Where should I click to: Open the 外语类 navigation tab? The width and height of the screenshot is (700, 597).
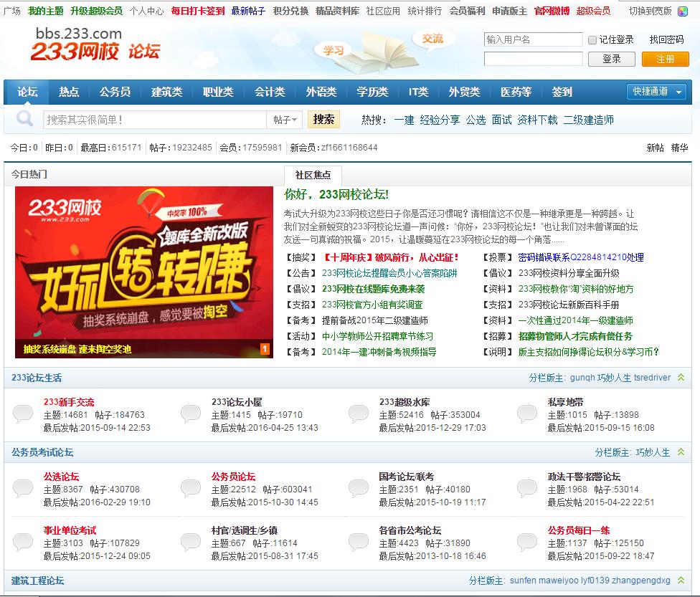coord(321,92)
